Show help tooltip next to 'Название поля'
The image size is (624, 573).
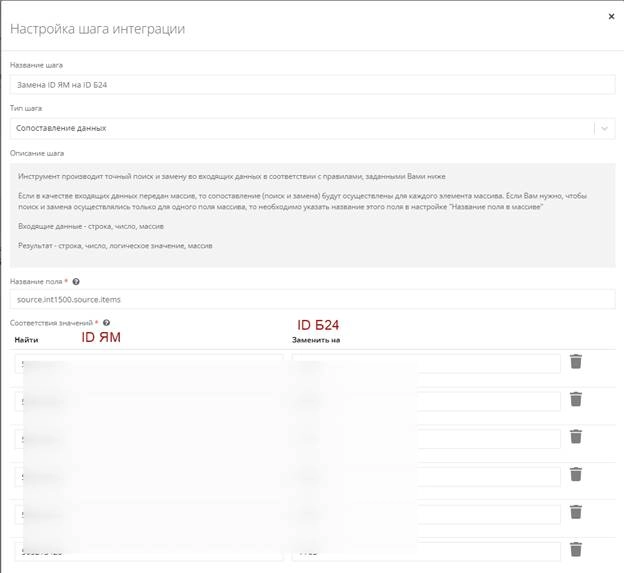pos(76,282)
